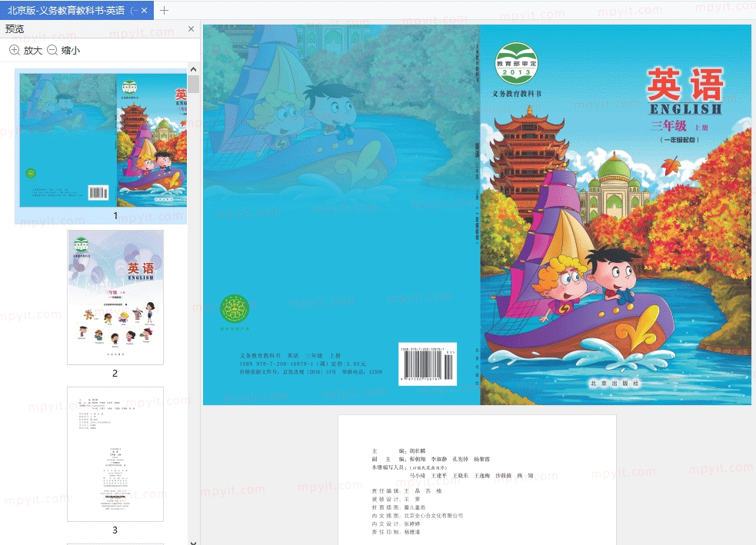
Task: Click the zoom out (缩小) magnifier icon
Action: [52, 50]
